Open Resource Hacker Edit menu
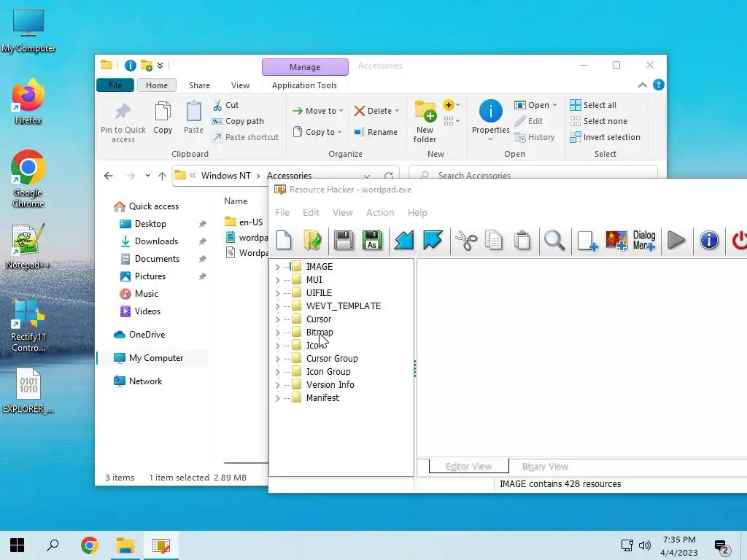Screen dimensions: 747x560 pos(311,212)
